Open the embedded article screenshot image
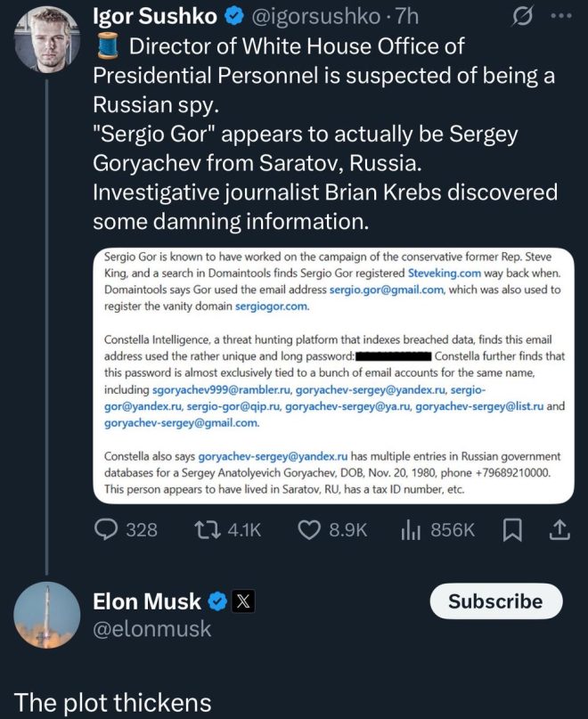The image size is (588, 719). 333,376
